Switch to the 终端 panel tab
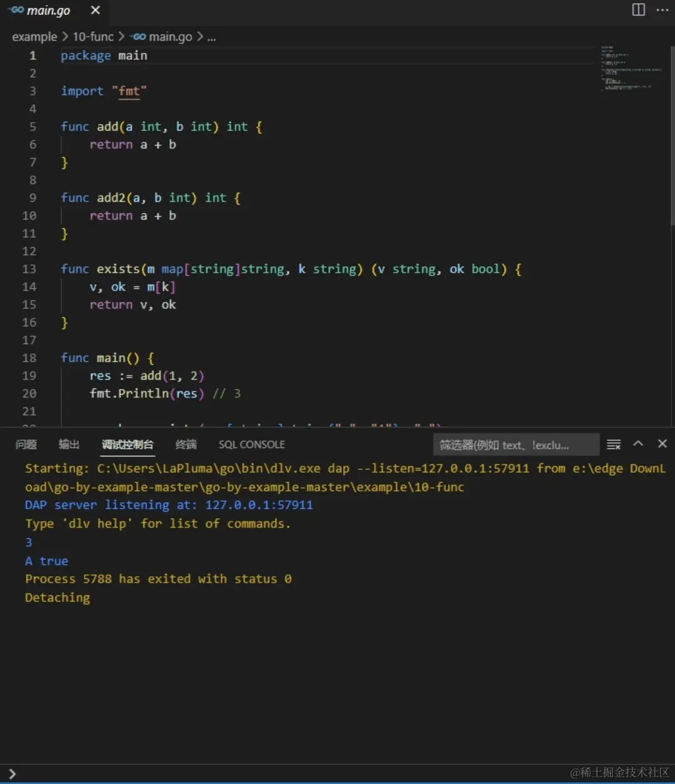 (x=186, y=444)
